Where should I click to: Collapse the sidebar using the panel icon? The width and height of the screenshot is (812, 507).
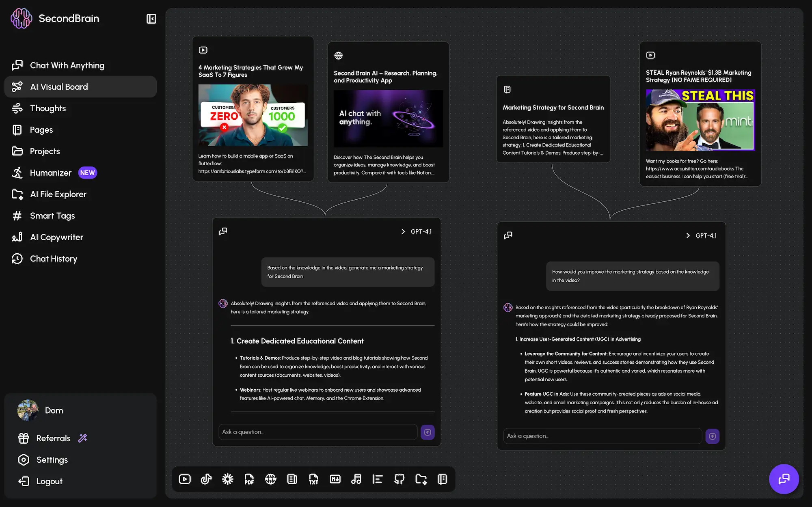(x=151, y=19)
